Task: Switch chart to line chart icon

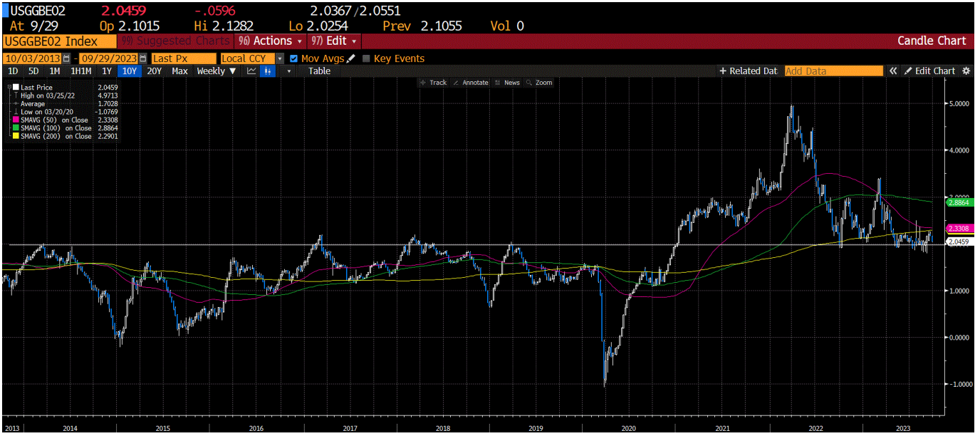Action: [x=251, y=71]
